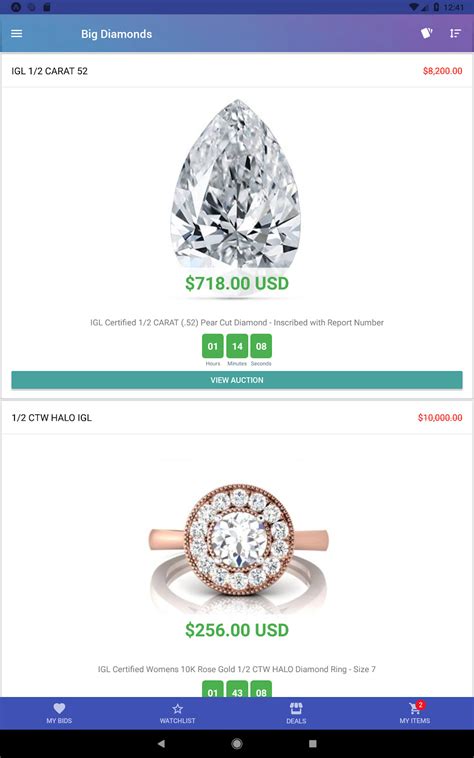
Task: Tap the Android back navigation button
Action: 161,743
